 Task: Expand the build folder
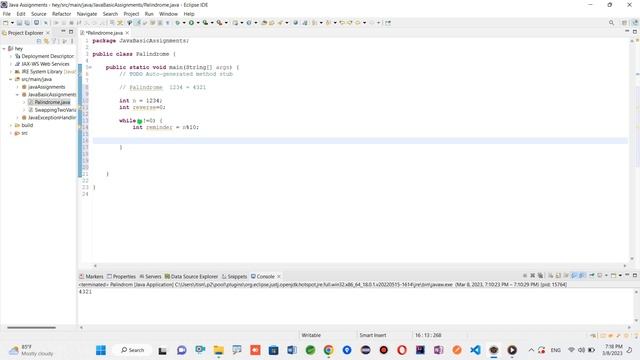click(x=11, y=125)
